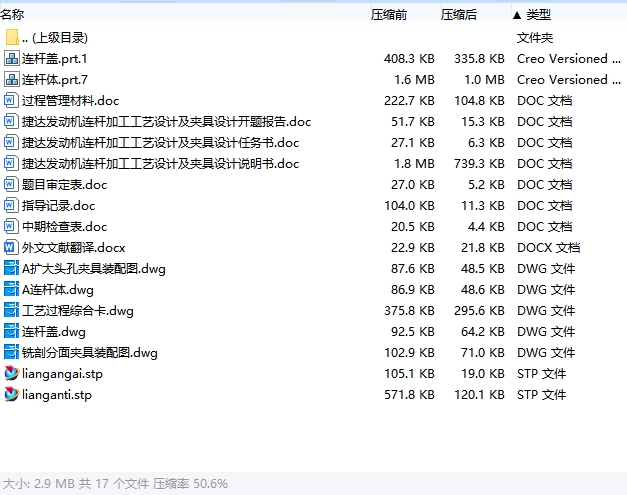Viewport: 627px width, 495px height.
Task: Click the 120.1 KB compressed size value
Action: click(x=479, y=395)
